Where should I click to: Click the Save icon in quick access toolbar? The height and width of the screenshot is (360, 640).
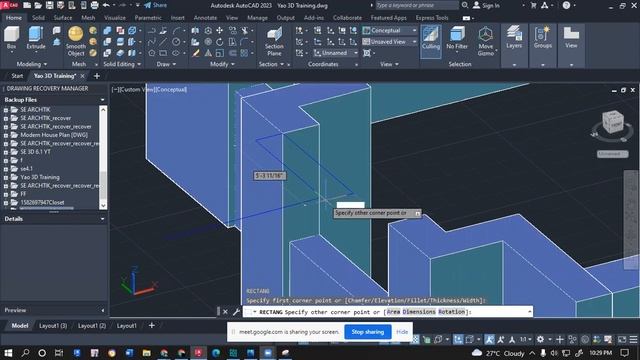click(x=49, y=5)
